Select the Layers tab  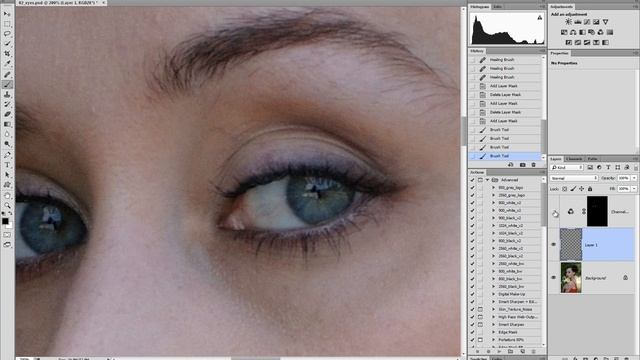(x=556, y=159)
